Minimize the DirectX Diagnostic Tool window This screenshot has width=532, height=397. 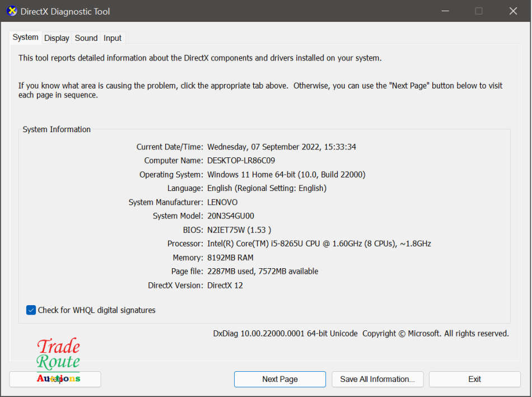pyautogui.click(x=445, y=11)
